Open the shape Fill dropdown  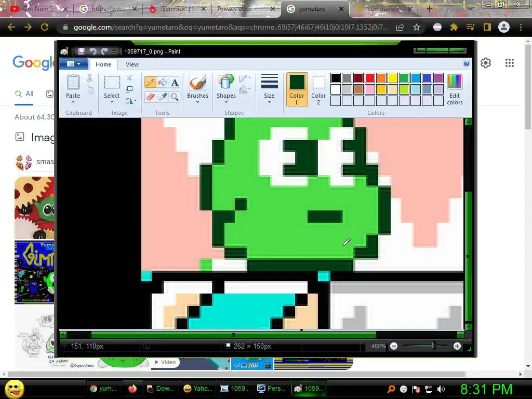coord(245,90)
